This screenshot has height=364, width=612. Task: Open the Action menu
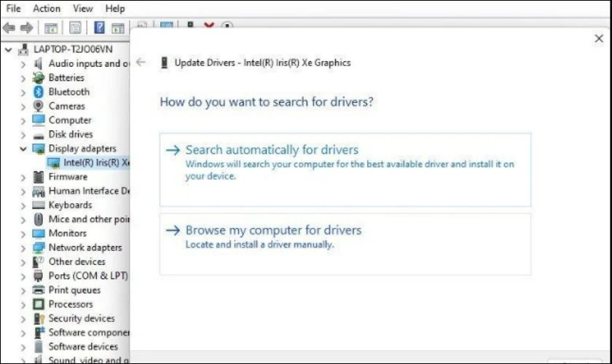coord(47,8)
